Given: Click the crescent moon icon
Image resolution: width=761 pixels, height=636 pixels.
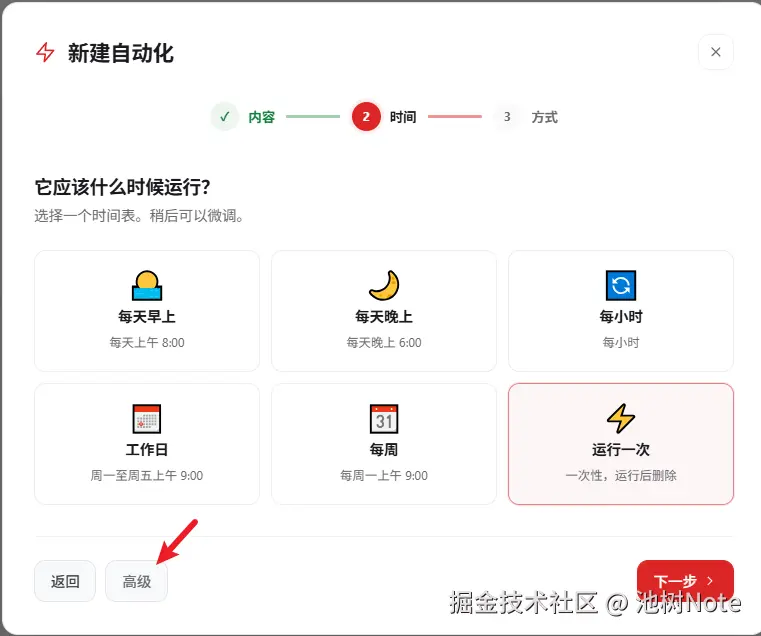Looking at the screenshot, I should tap(384, 285).
